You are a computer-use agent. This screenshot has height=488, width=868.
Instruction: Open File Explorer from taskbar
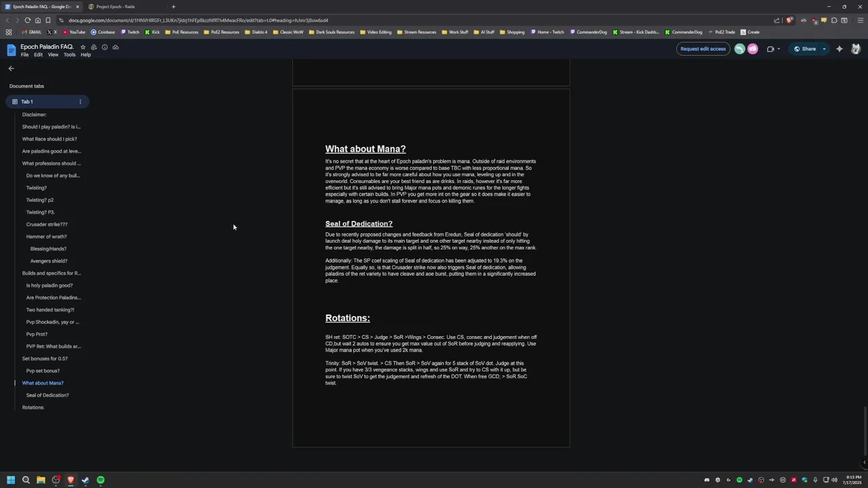click(x=41, y=480)
